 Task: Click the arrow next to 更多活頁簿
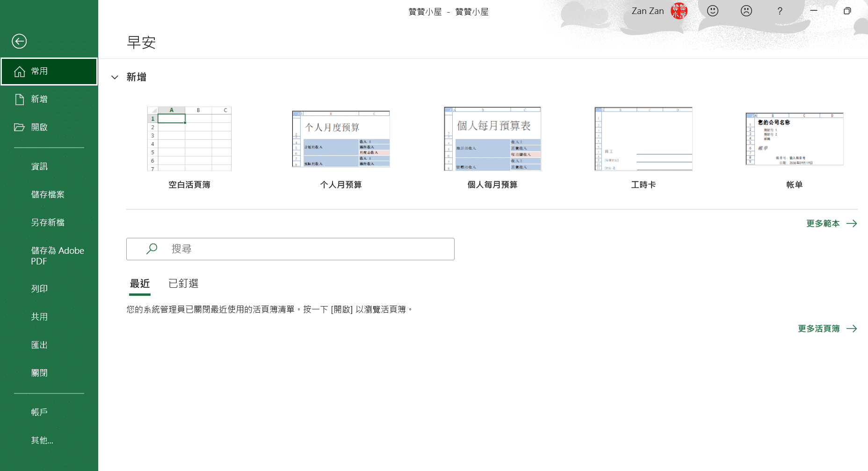[852, 328]
